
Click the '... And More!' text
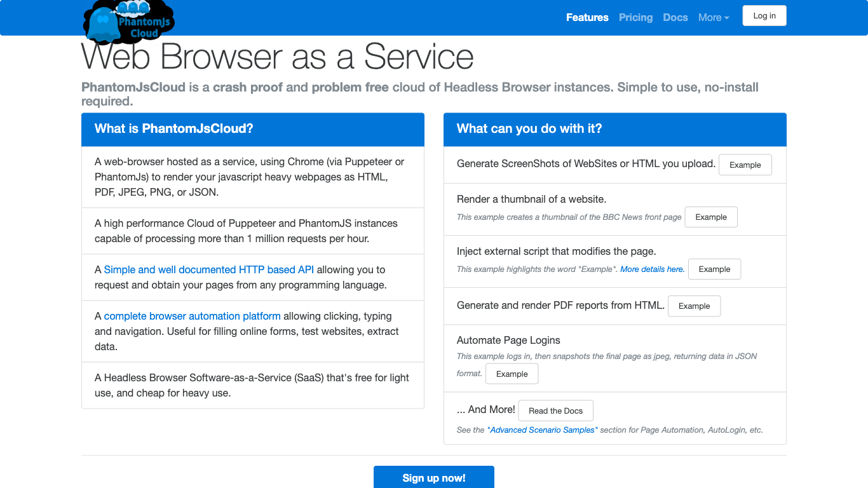tap(486, 410)
